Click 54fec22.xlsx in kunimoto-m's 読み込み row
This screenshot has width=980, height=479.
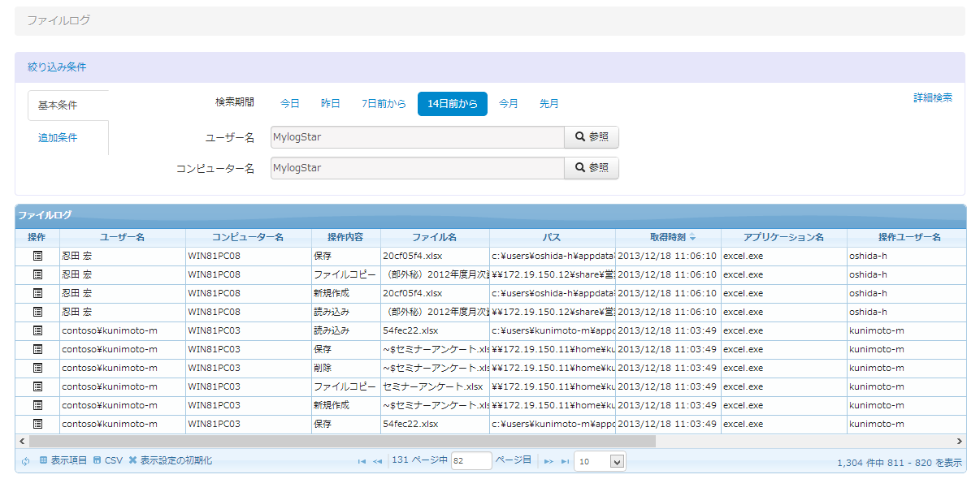[410, 330]
